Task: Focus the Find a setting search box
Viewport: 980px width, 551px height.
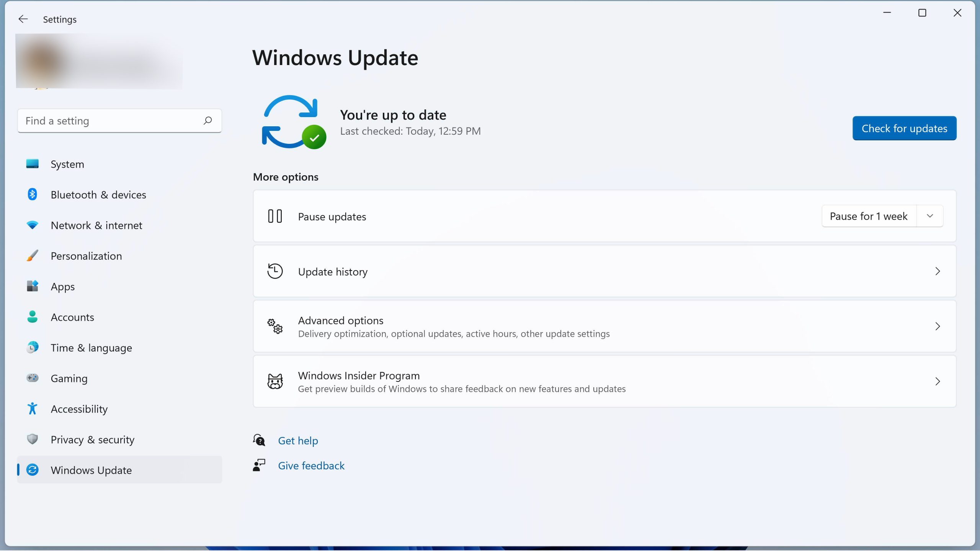Action: pos(119,121)
